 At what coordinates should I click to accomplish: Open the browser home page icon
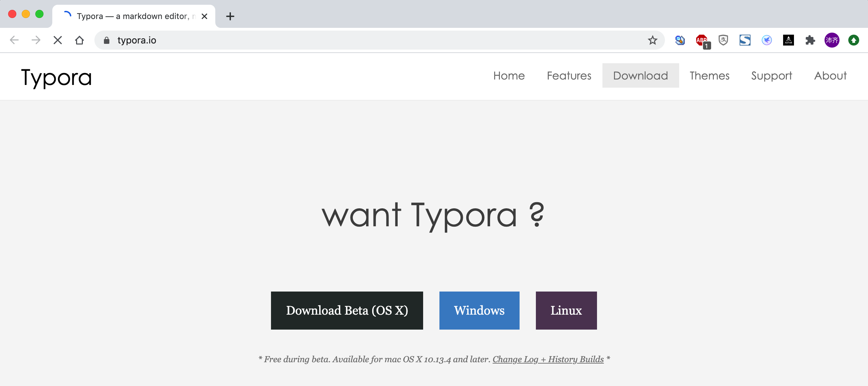pyautogui.click(x=79, y=40)
